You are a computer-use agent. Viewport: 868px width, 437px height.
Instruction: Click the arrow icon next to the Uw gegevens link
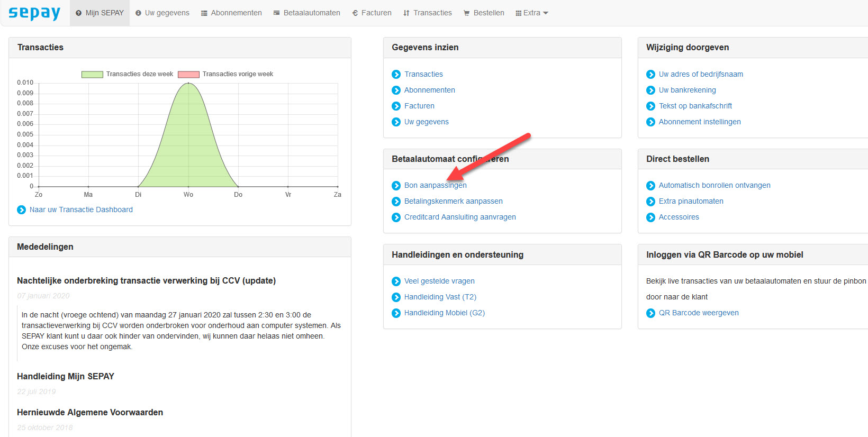coord(396,122)
